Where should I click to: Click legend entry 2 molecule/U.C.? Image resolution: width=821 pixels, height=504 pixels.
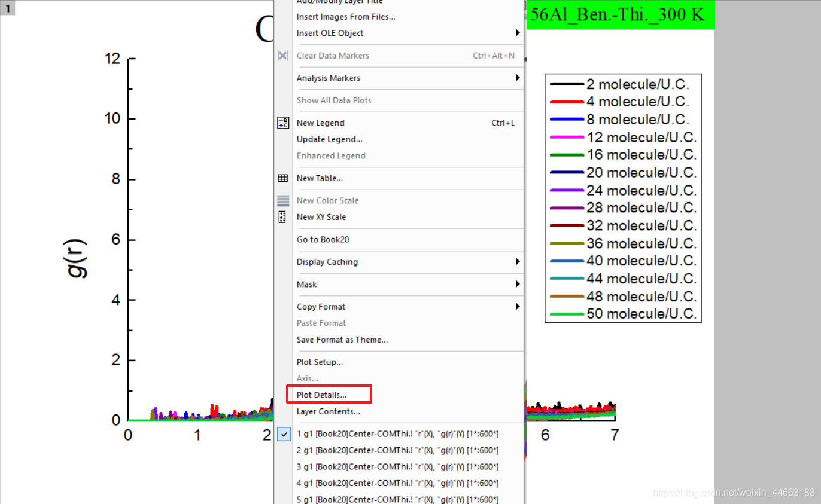coord(638,84)
